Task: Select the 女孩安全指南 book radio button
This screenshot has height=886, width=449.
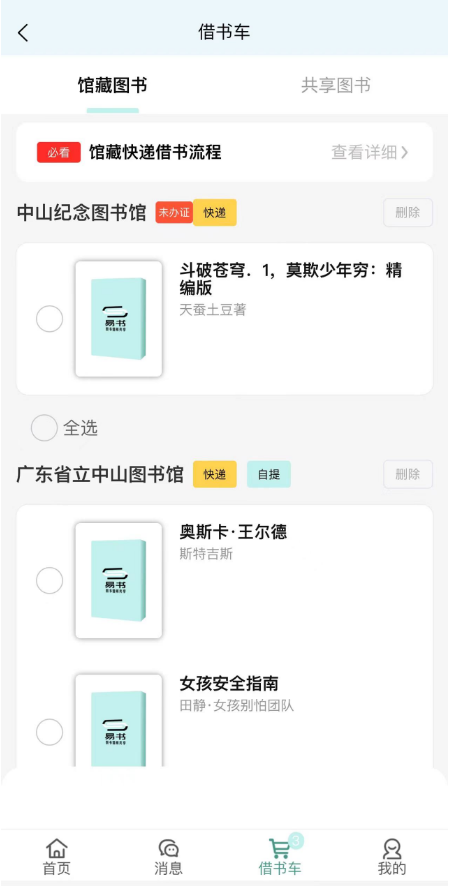Action: [50, 732]
